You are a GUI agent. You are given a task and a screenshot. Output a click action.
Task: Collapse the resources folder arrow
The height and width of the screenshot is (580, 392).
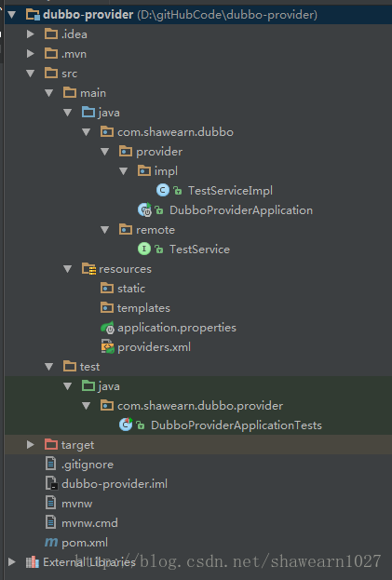click(67, 269)
